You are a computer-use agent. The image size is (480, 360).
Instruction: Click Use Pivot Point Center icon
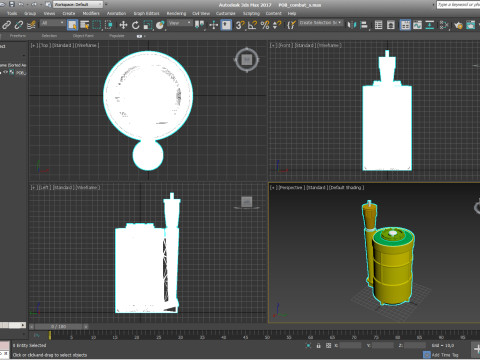point(199,25)
